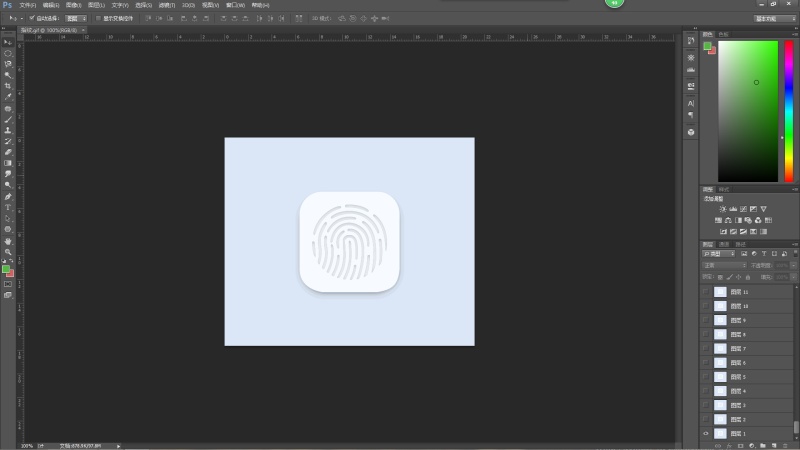This screenshot has height=450, width=800.
Task: Hide layer 1 using eye icon
Action: click(706, 434)
